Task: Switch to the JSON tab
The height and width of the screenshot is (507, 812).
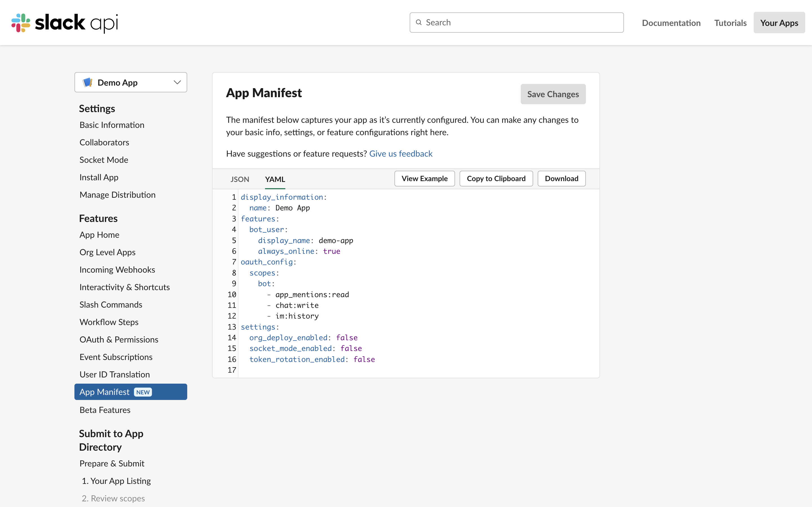Action: (x=240, y=179)
